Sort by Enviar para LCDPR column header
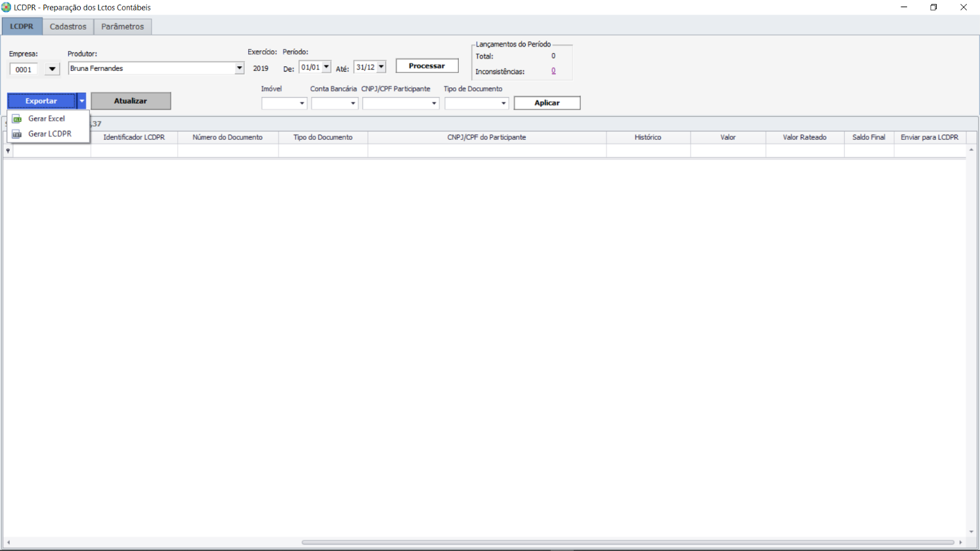 click(x=929, y=138)
